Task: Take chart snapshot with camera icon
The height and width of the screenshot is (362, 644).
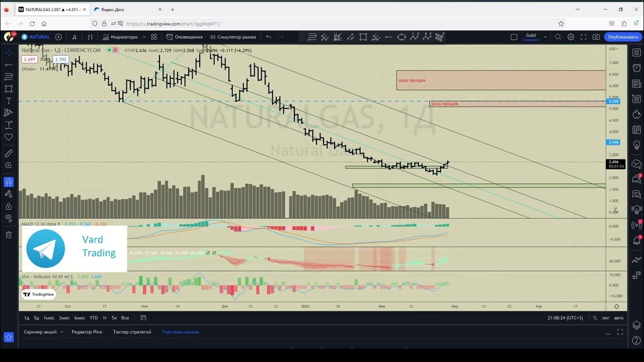Action: click(596, 37)
